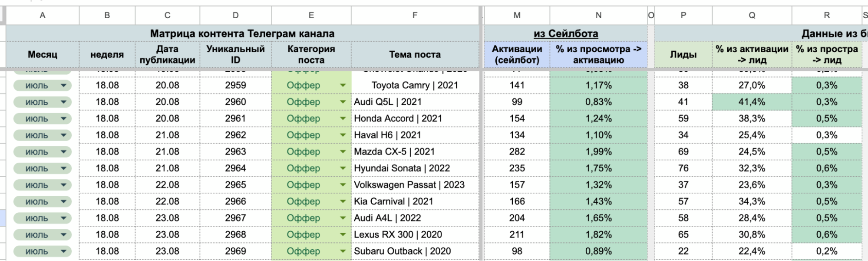The height and width of the screenshot is (261, 868).
Task: Expand Оффер category dropdown for Mazda CX-5 row
Action: [343, 151]
